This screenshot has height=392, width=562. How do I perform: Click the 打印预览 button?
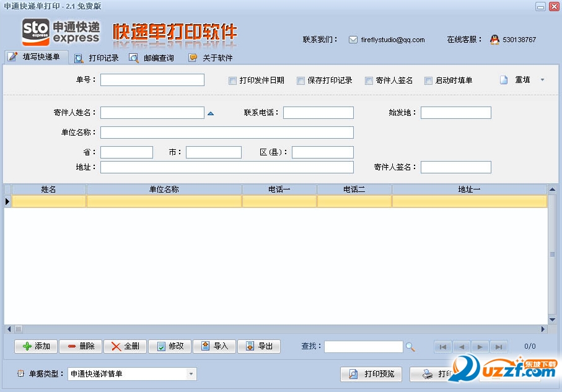click(371, 374)
